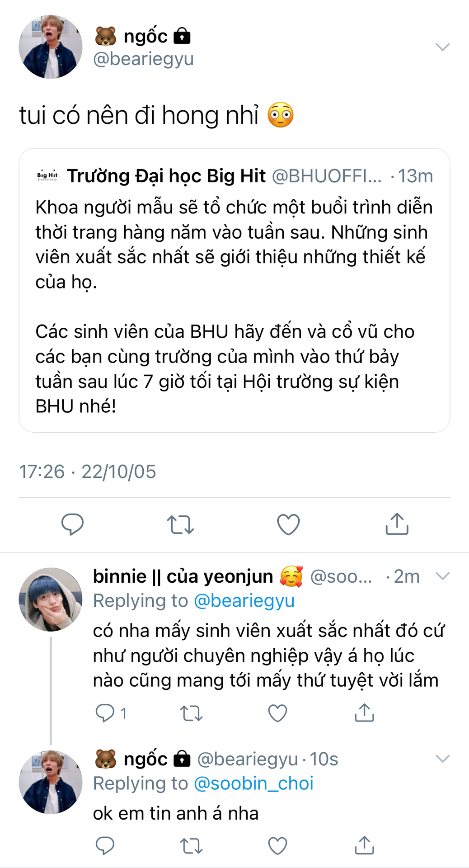Viewport: 469px width, 868px height.
Task: Open the @soobin_choi mention link
Action: pos(253,783)
